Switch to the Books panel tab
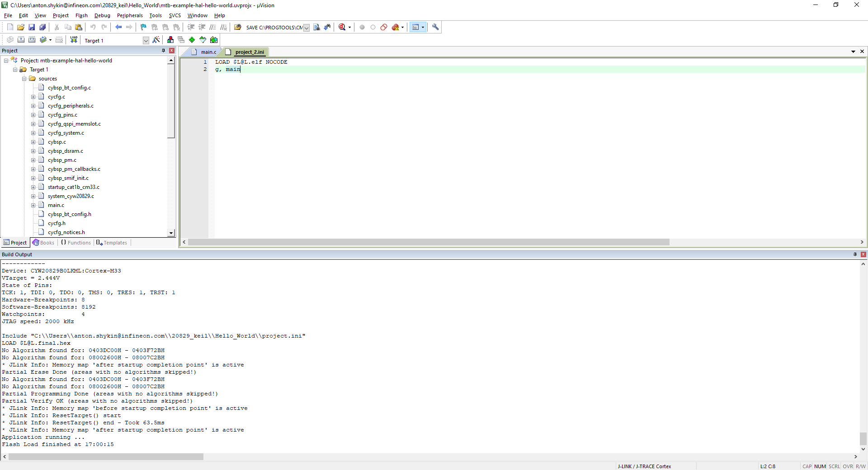 pyautogui.click(x=43, y=243)
